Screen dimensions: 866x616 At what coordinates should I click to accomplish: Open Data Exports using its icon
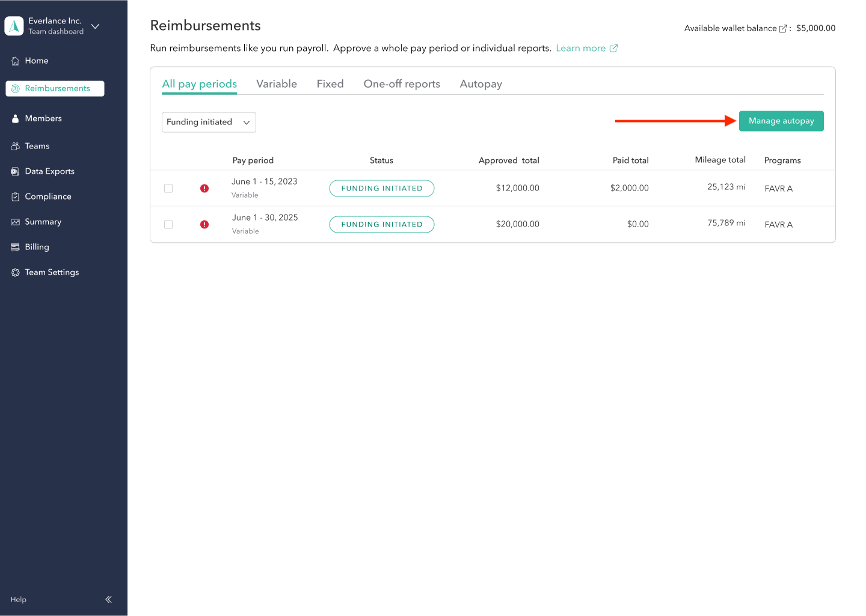click(x=15, y=171)
